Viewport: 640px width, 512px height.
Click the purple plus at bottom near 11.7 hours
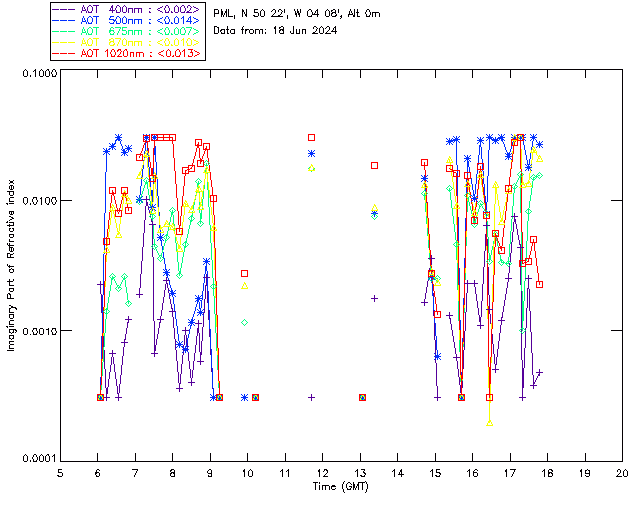tap(311, 398)
